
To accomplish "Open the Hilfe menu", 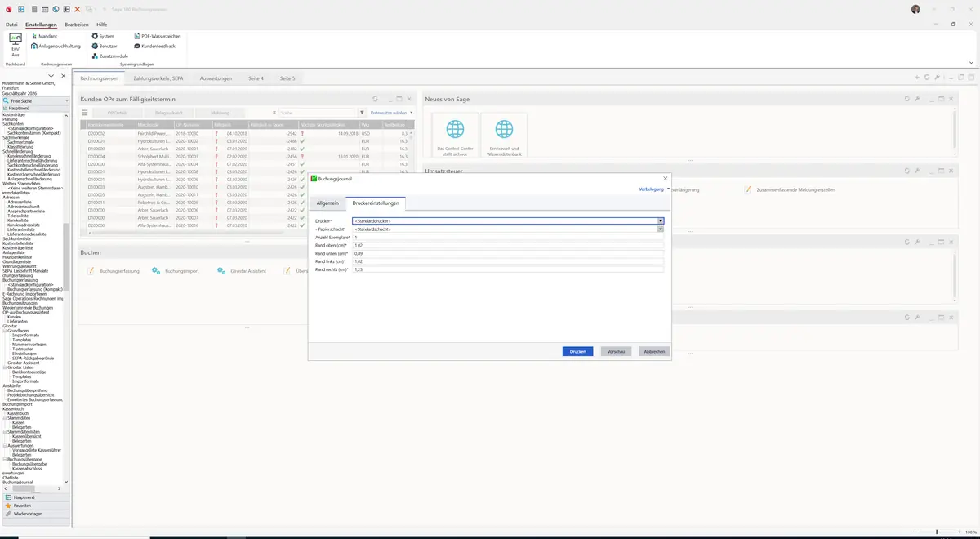I will pos(102,24).
